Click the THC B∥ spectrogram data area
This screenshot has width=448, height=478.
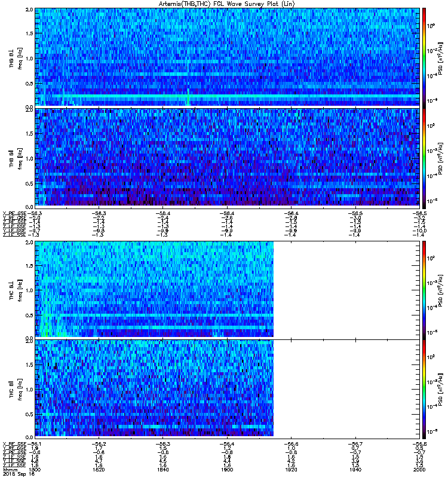(154, 388)
